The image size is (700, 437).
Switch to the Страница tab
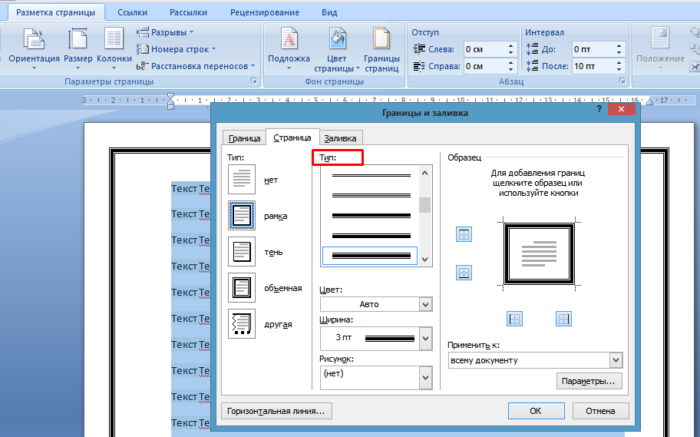coord(292,137)
